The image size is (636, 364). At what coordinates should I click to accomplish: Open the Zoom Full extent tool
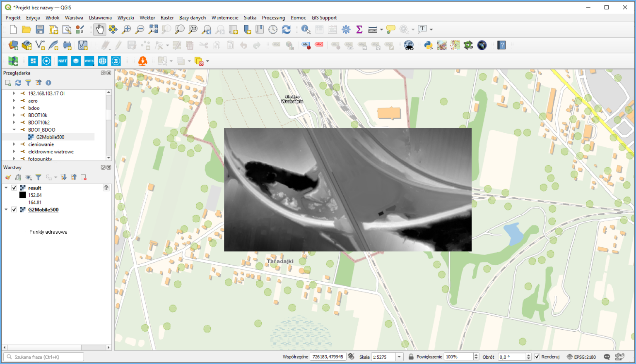[x=152, y=29]
